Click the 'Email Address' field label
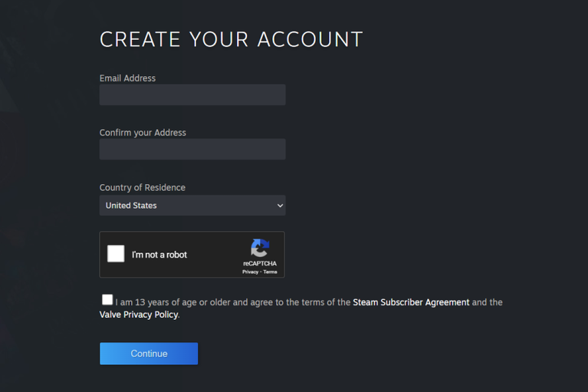Image resolution: width=588 pixels, height=392 pixels. 127,78
